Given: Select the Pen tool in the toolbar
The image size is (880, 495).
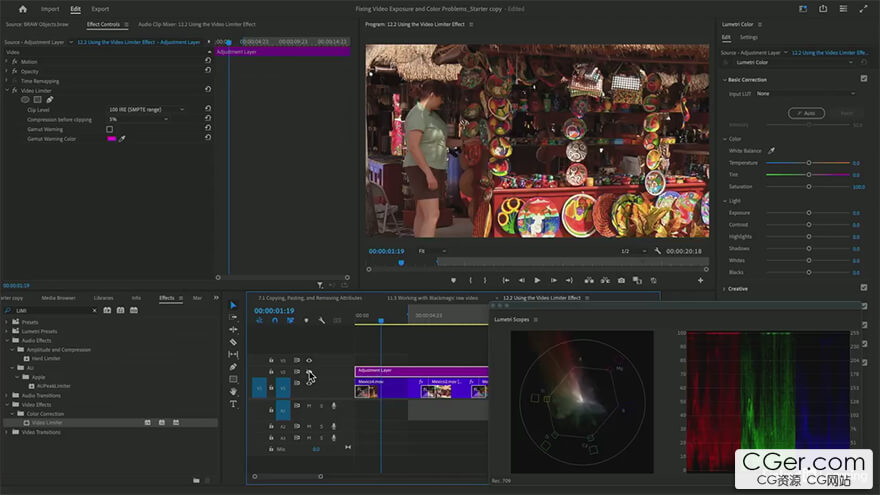Looking at the screenshot, I should [x=233, y=367].
